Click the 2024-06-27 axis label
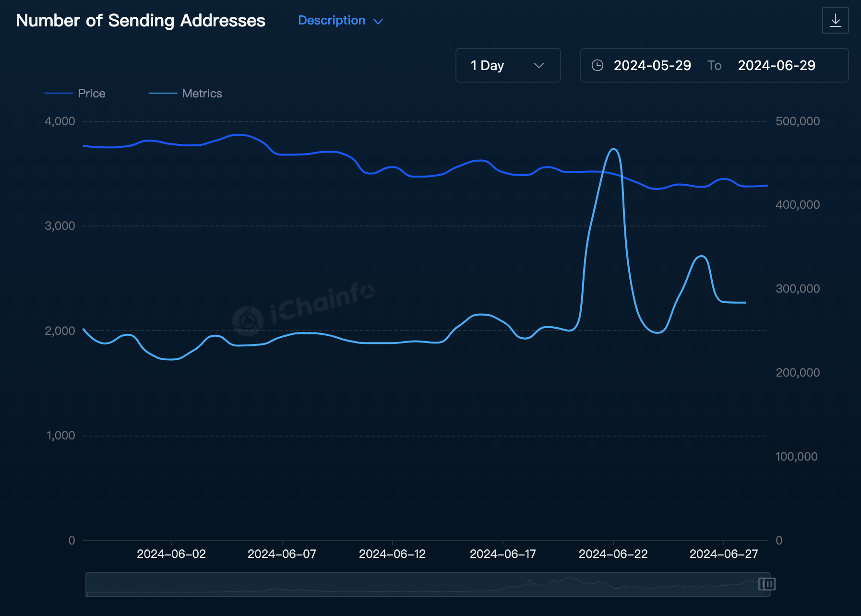Image resolution: width=861 pixels, height=616 pixels. point(724,554)
